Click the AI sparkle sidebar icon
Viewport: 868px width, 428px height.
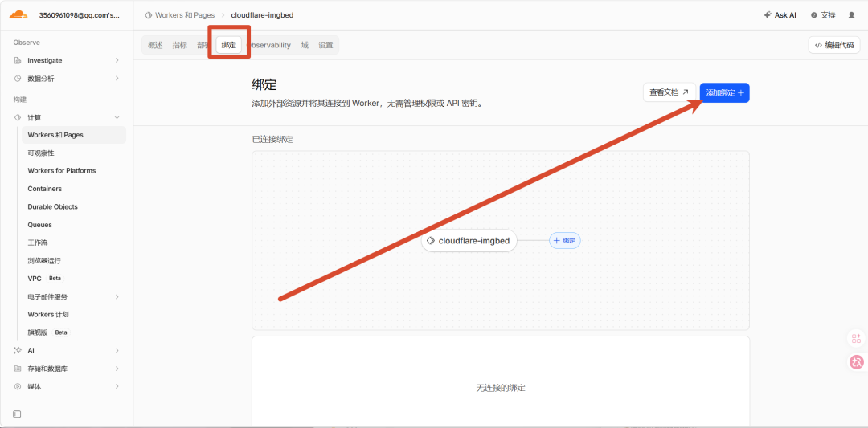17,350
